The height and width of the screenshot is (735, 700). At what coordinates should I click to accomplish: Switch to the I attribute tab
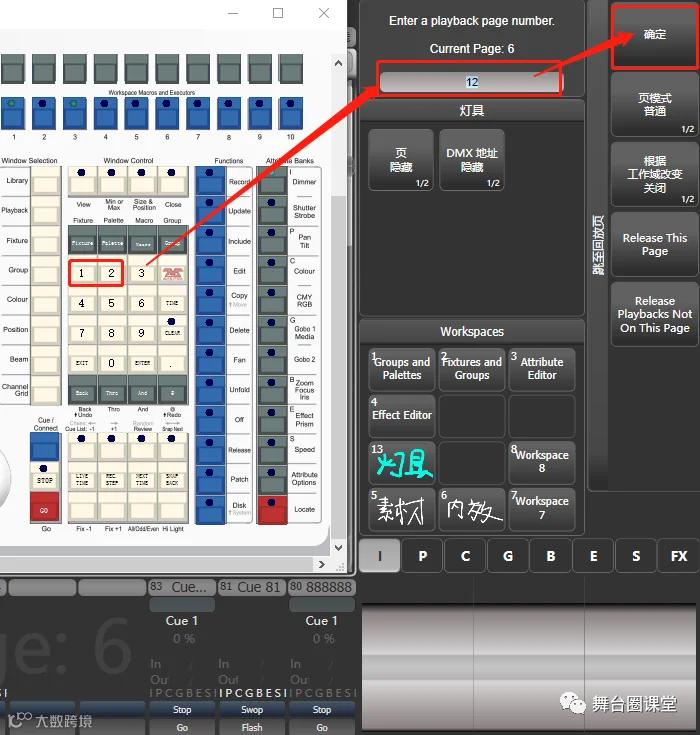[380, 556]
